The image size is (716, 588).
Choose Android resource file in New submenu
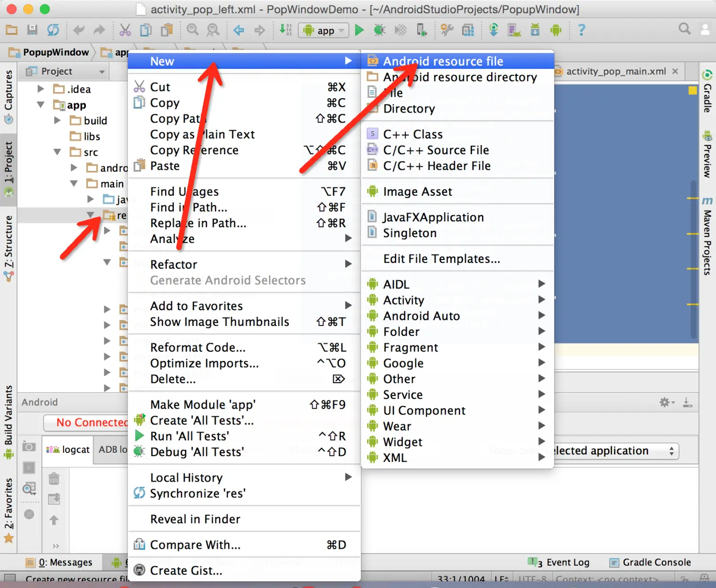(x=457, y=61)
